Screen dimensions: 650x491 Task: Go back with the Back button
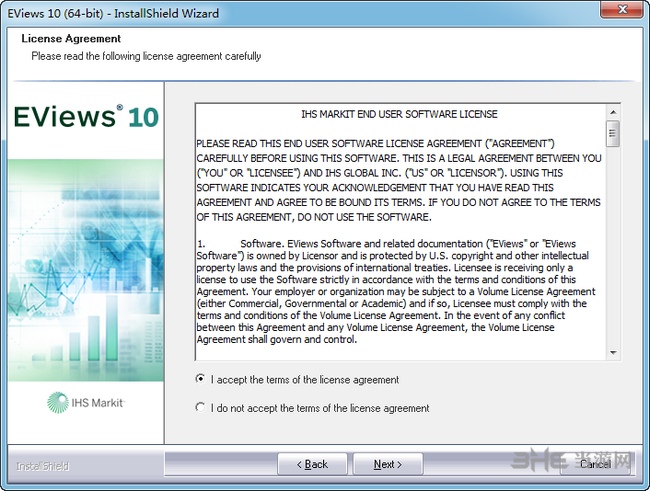pyautogui.click(x=312, y=464)
